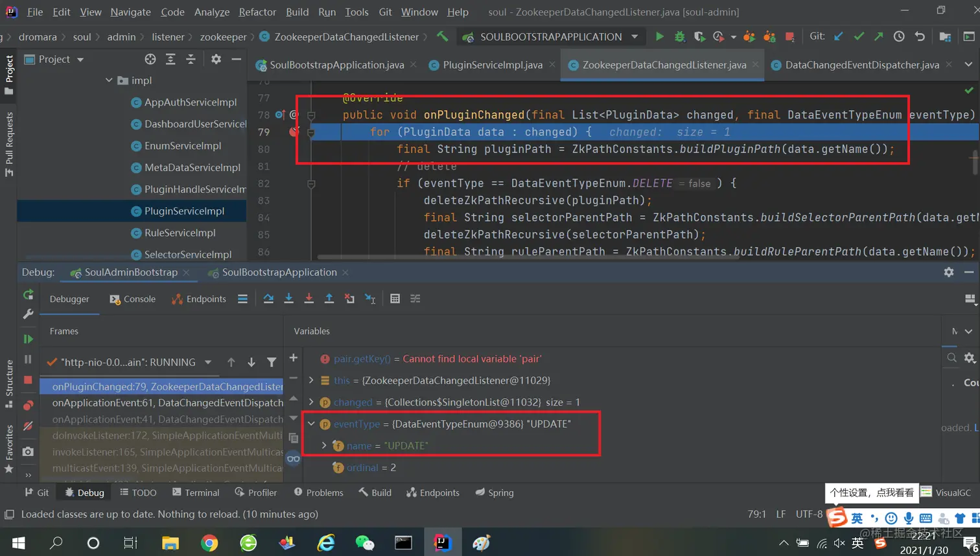This screenshot has width=980, height=556.
Task: Open the Refactor menu
Action: click(x=257, y=12)
